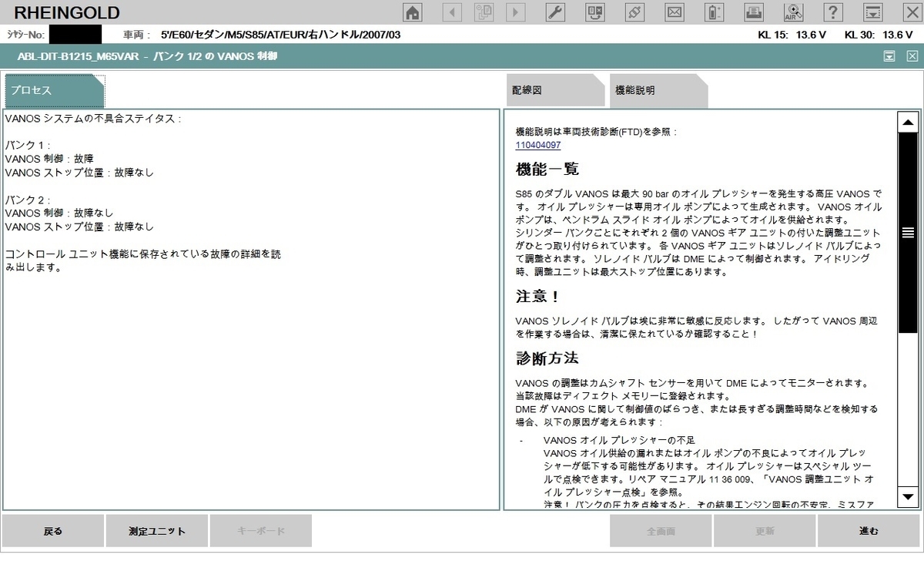Viewport: 924px width, 578px height.
Task: Click the 機能一覧 heading
Action: [547, 169]
